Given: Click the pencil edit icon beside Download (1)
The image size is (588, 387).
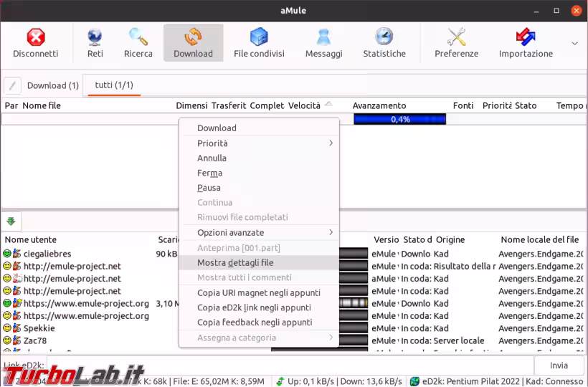Looking at the screenshot, I should [x=12, y=85].
